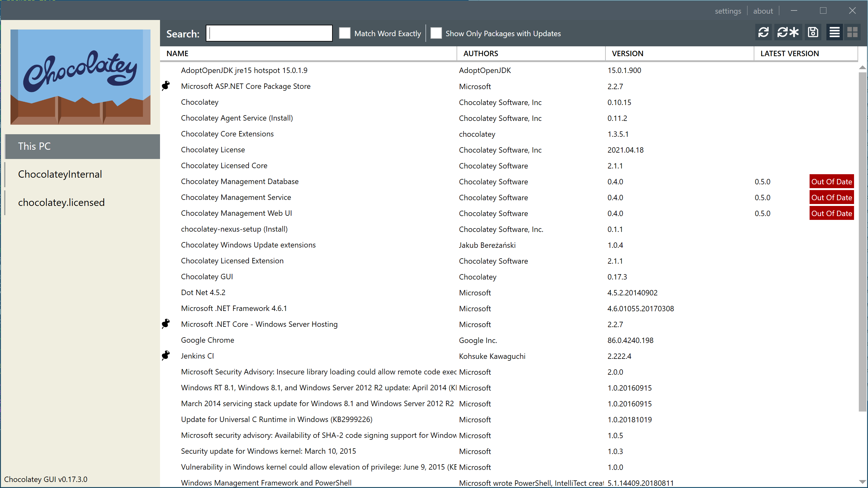Screen dimensions: 868x488
Task: Select Microsoft Security Advisory Insecure library loading row
Action: pyautogui.click(x=509, y=372)
